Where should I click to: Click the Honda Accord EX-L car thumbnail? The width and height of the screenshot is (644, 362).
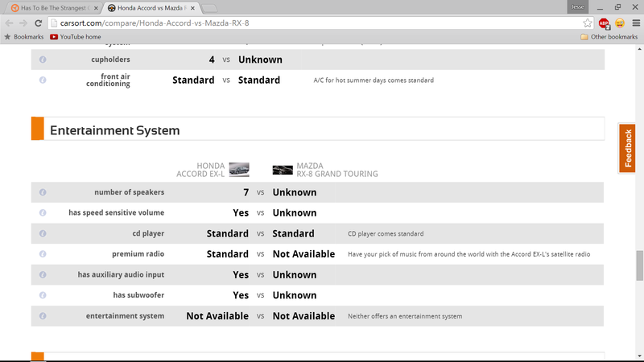click(239, 170)
